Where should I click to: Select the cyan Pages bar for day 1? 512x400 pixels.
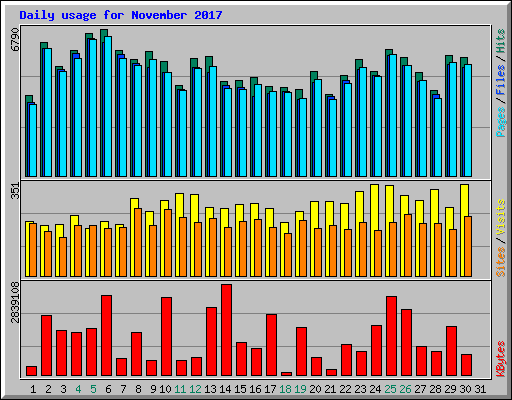33,140
